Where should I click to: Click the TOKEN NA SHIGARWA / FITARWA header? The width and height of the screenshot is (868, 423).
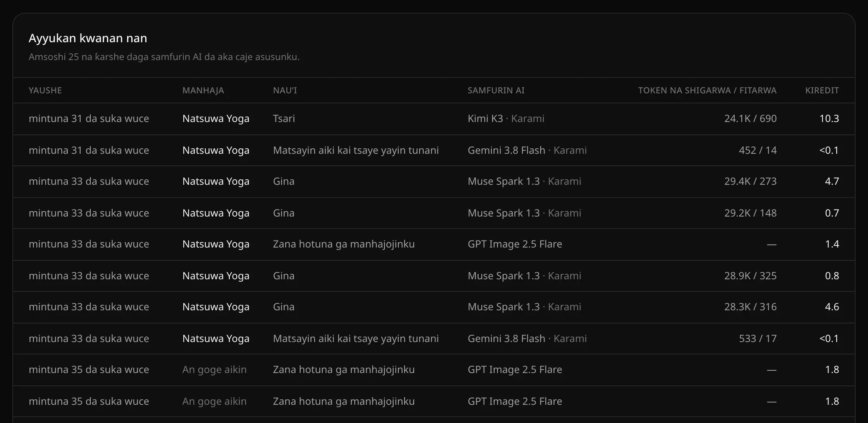click(x=707, y=90)
